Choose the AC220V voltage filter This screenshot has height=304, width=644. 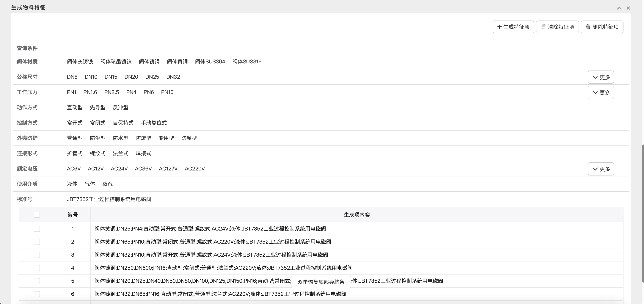pos(194,169)
